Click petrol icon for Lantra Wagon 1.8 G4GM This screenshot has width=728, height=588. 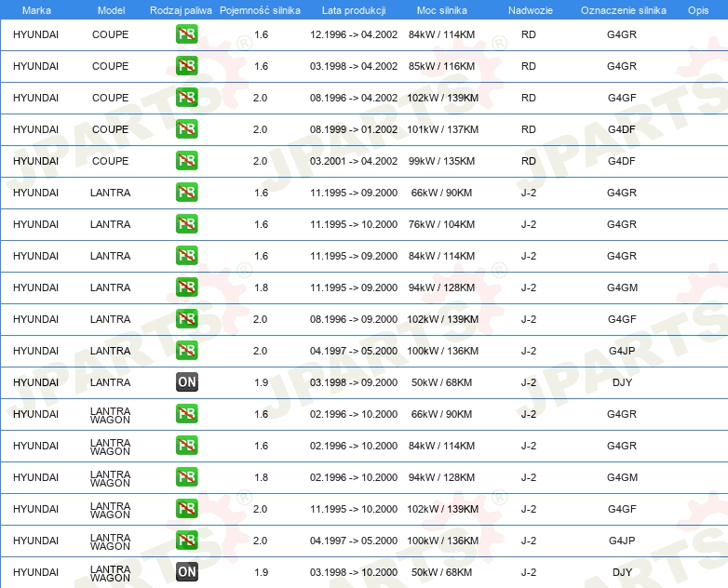186,477
